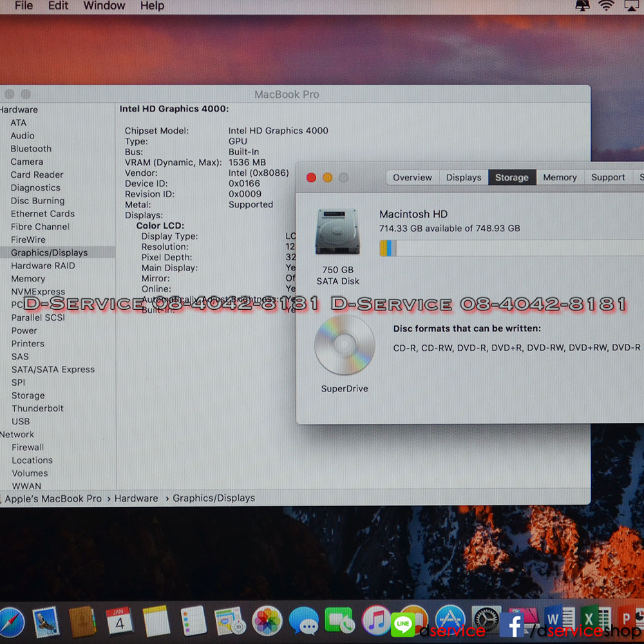Click the SuperDrive disc icon

(345, 345)
